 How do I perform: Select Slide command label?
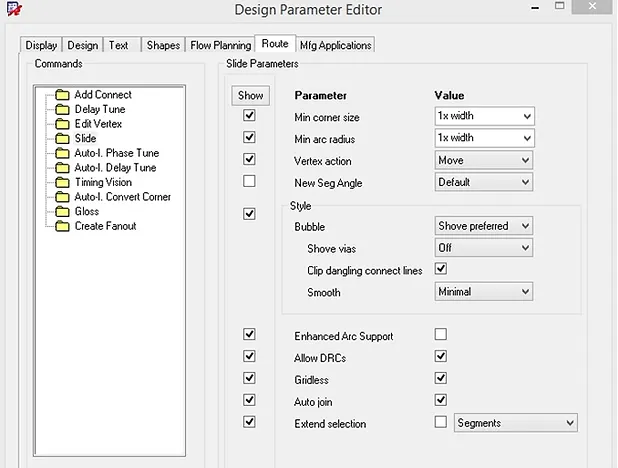(86, 138)
